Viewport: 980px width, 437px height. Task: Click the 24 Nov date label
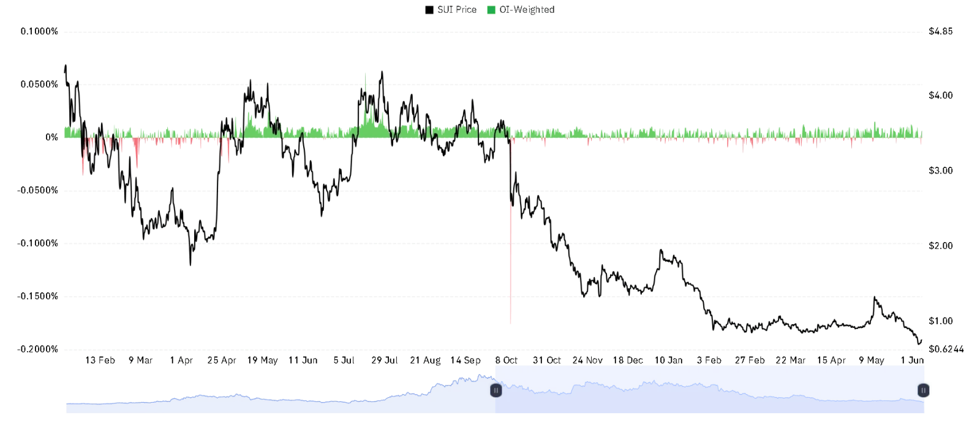click(x=587, y=360)
